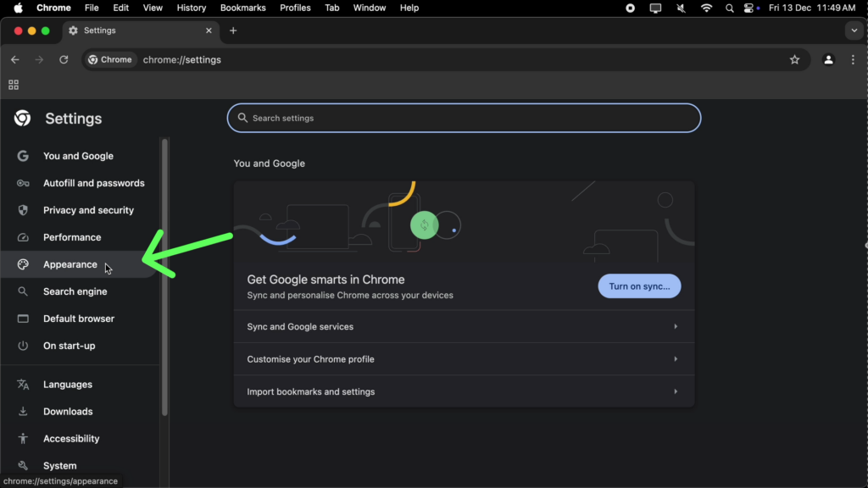Open the File menu
The height and width of the screenshot is (488, 868).
92,8
